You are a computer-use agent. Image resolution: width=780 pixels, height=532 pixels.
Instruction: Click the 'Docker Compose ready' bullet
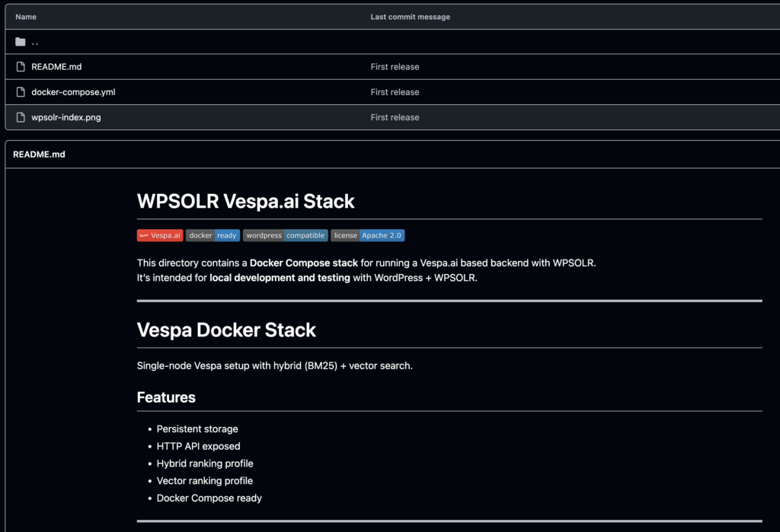coord(209,499)
